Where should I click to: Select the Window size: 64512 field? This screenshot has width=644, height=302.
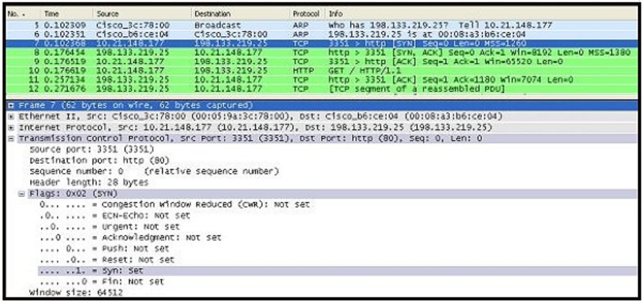[76, 293]
